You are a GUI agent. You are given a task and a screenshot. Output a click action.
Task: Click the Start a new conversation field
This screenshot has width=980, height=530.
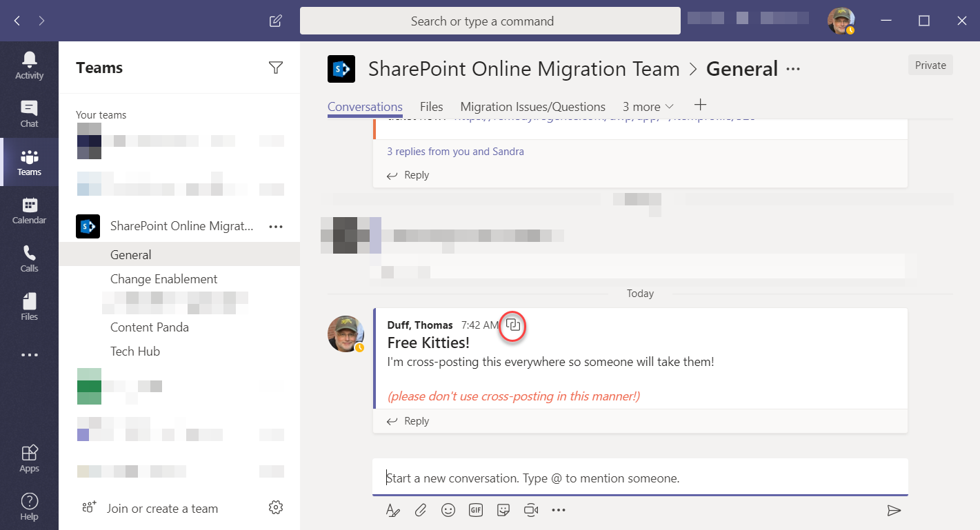tap(621, 478)
